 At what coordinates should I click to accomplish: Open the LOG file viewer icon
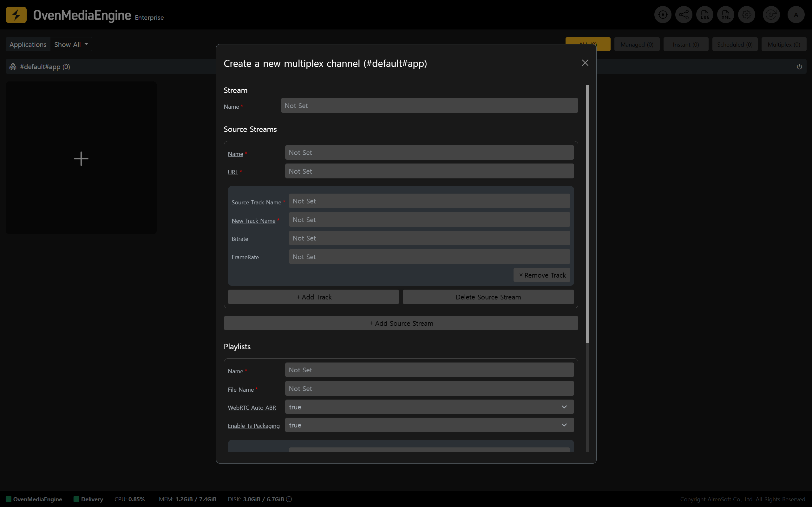tap(704, 15)
